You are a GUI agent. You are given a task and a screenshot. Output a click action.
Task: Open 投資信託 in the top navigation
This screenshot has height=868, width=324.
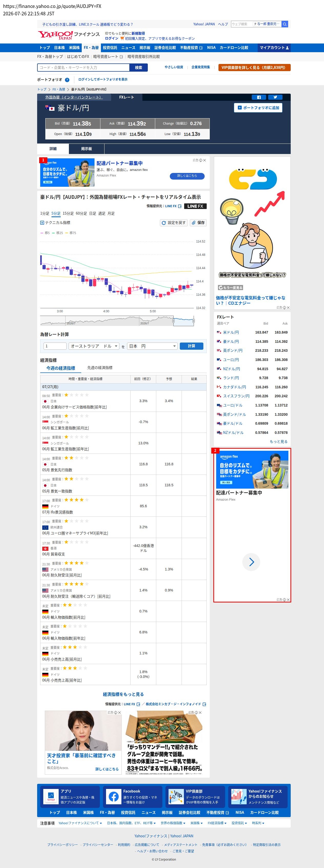tap(110, 48)
